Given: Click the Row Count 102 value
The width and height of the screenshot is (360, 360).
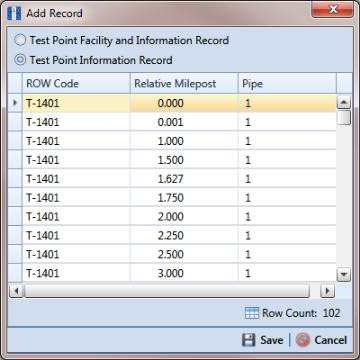Looking at the screenshot, I should click(x=331, y=313).
